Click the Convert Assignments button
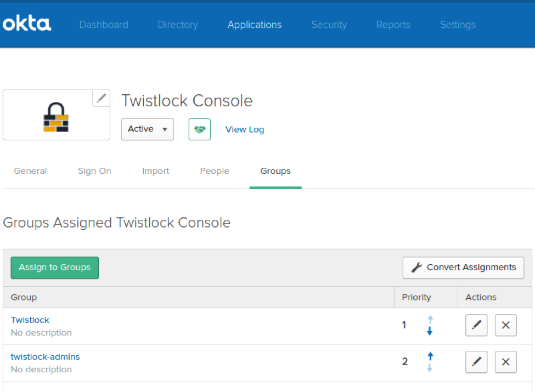The width and height of the screenshot is (535, 392). [463, 268]
